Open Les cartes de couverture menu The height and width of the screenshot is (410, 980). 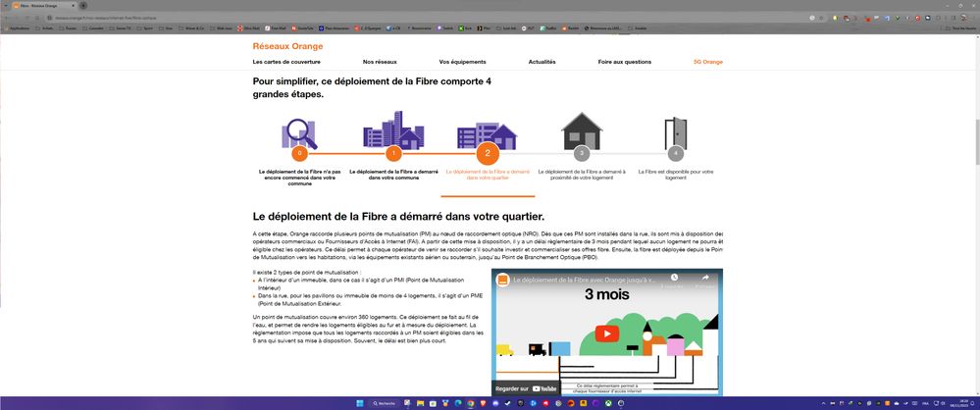(x=286, y=62)
